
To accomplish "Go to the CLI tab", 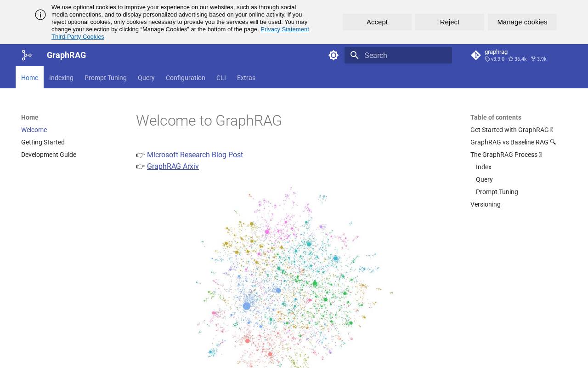I will point(221,78).
